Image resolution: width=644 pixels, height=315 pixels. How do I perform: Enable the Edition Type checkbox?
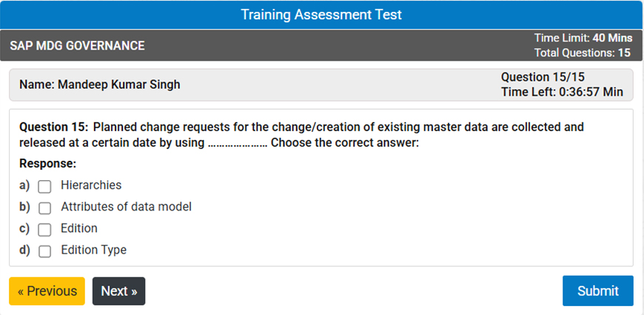[x=45, y=251]
